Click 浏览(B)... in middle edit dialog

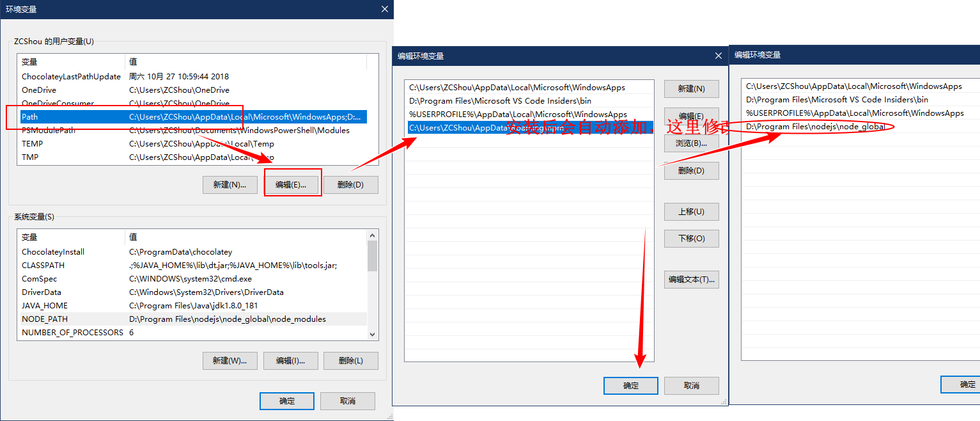point(691,143)
